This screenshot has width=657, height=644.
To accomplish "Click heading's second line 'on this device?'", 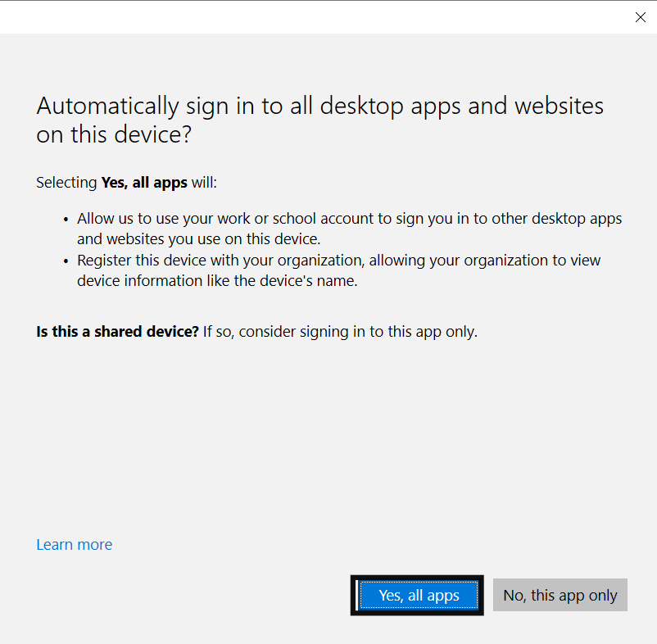I will [x=113, y=135].
